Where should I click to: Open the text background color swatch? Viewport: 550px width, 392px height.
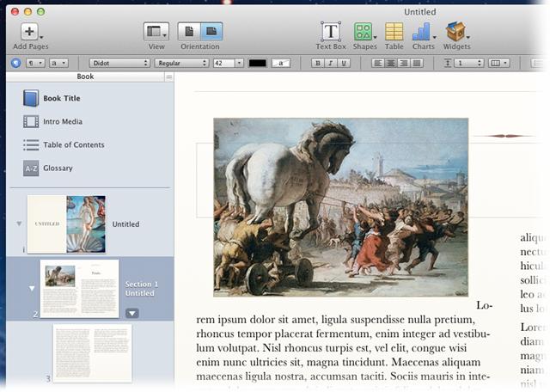coord(281,63)
